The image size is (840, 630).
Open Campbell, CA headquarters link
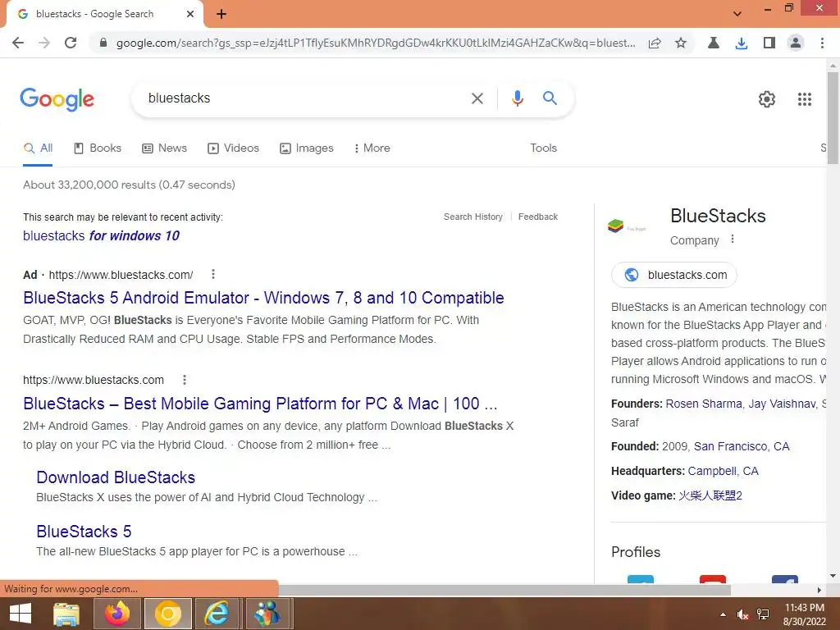724,472
